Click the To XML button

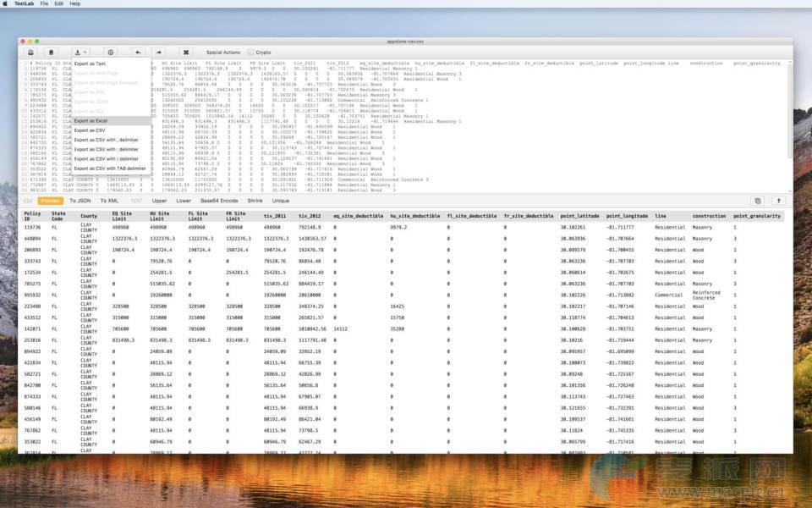click(x=109, y=201)
